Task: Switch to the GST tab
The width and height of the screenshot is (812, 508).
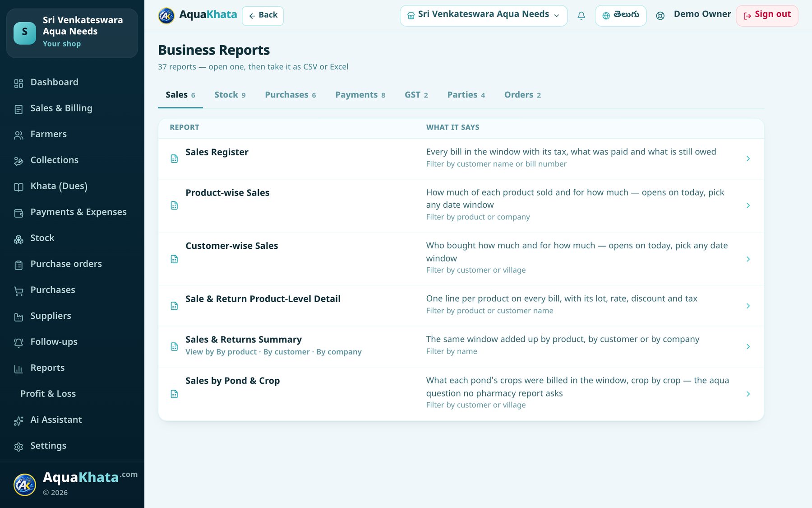Action: [x=416, y=95]
